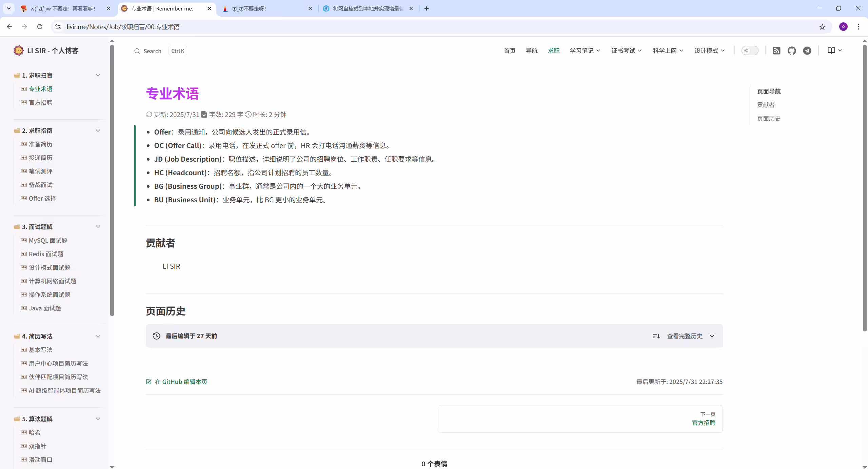This screenshot has height=469, width=868.
Task: Open AI 超级智能体项目简历写法 in sidebar
Action: tap(65, 391)
